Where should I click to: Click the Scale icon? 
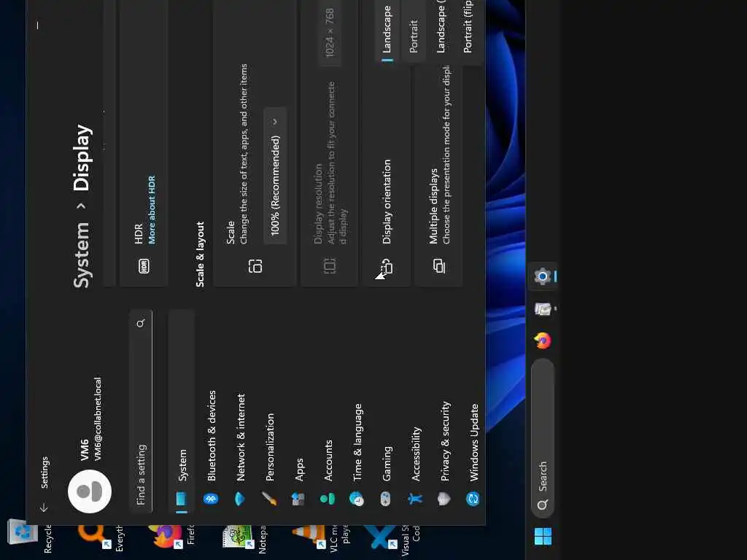[x=255, y=265]
